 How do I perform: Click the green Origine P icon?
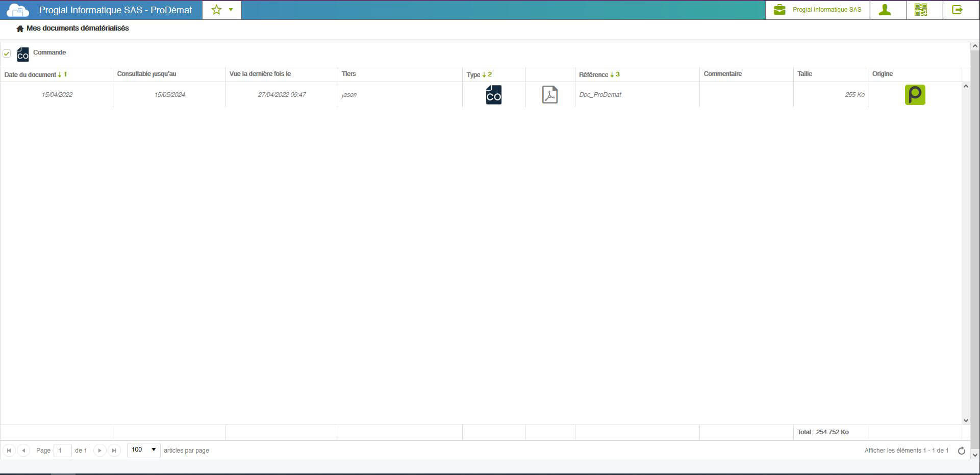[x=915, y=95]
